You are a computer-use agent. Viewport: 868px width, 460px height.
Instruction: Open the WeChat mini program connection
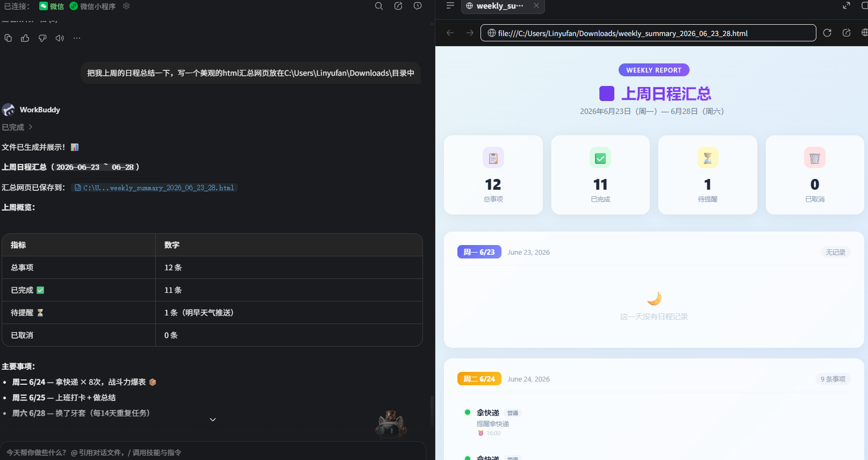click(x=92, y=6)
